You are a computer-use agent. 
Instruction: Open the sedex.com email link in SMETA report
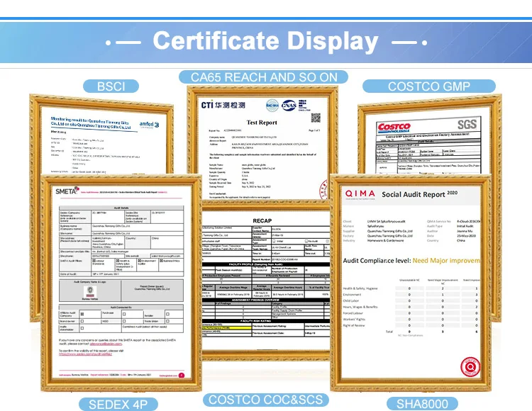(106, 344)
